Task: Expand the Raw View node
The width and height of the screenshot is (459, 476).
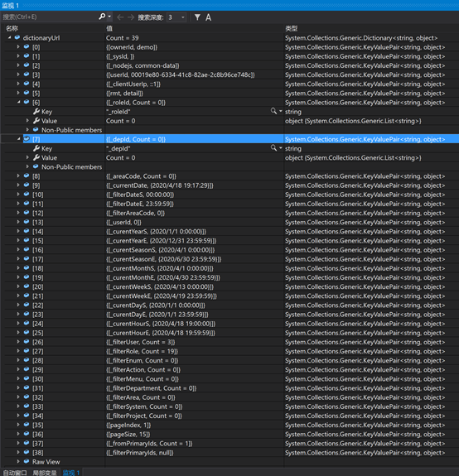Action: 18,461
